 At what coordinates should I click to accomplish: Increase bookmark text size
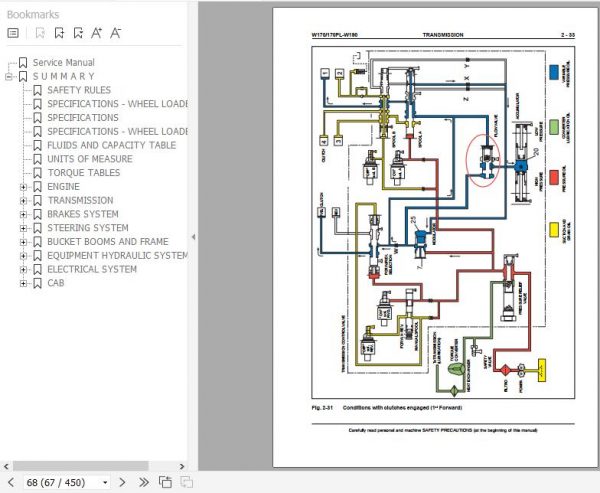(96, 33)
